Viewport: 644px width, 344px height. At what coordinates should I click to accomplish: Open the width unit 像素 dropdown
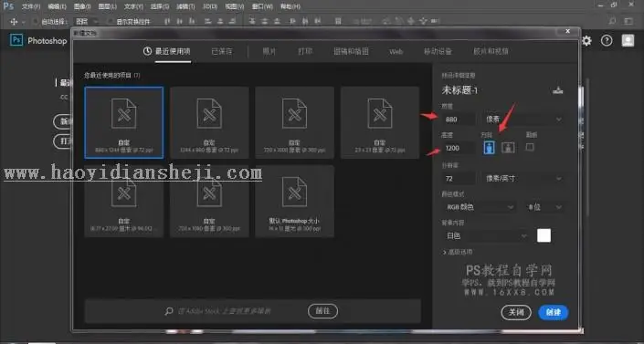[523, 119]
